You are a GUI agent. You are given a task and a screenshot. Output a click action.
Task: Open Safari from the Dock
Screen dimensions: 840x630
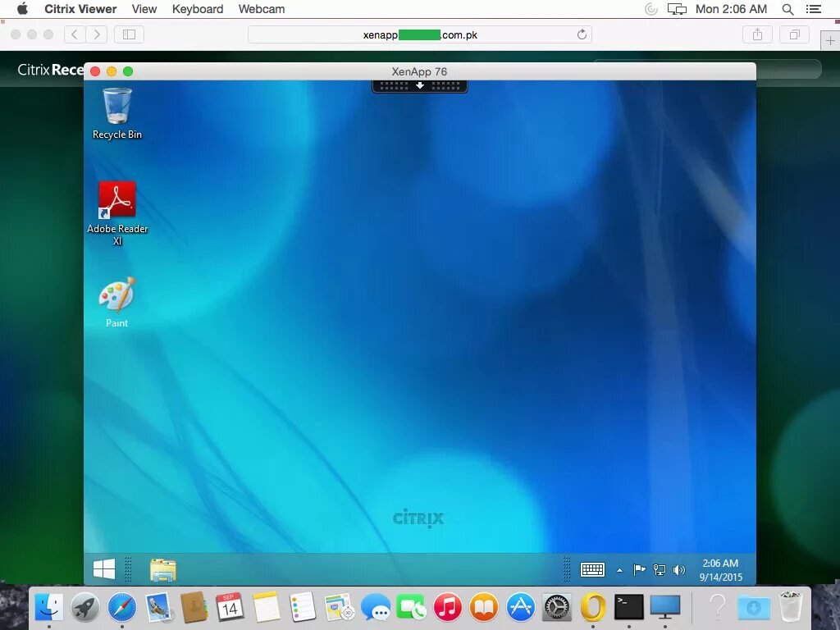coord(121,607)
